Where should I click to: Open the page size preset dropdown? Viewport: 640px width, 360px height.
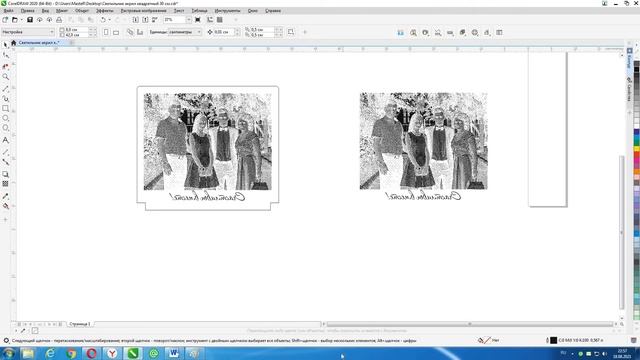click(x=52, y=32)
